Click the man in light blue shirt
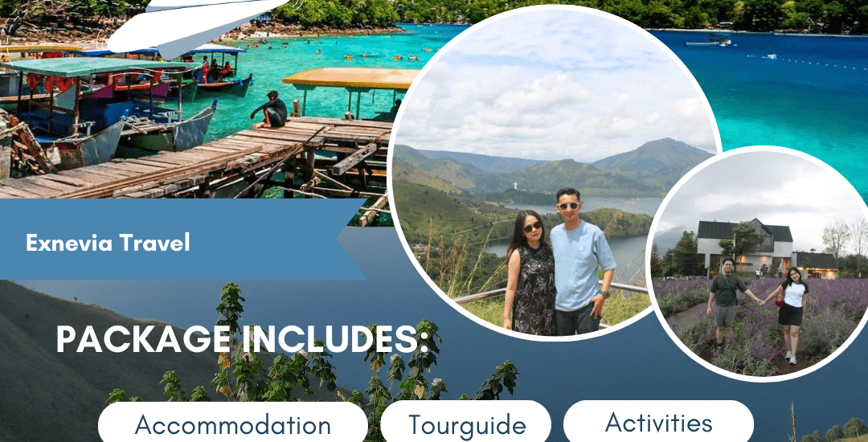Viewport: 868px width, 442px height. [579, 262]
